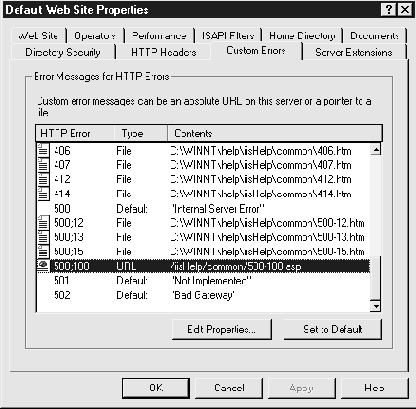Select the file icon beside error 412
The height and width of the screenshot is (409, 416).
click(43, 179)
